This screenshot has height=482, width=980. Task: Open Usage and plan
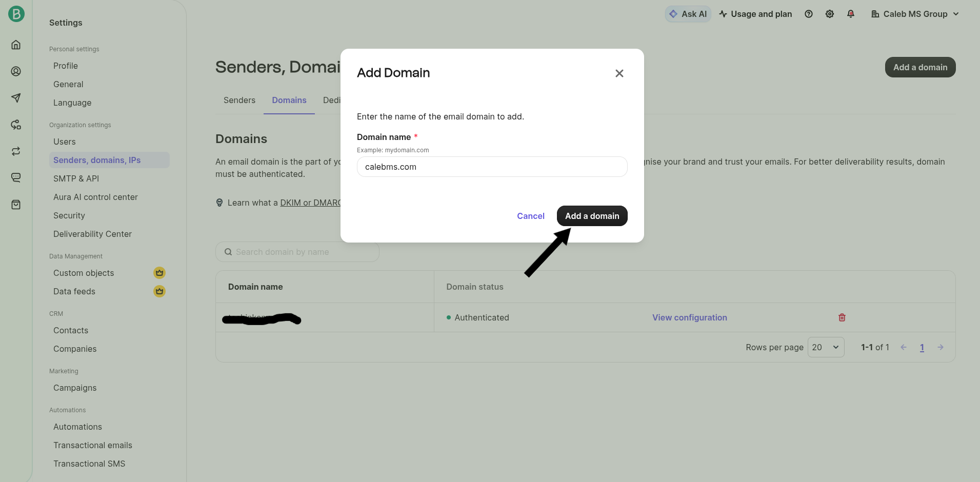point(755,14)
